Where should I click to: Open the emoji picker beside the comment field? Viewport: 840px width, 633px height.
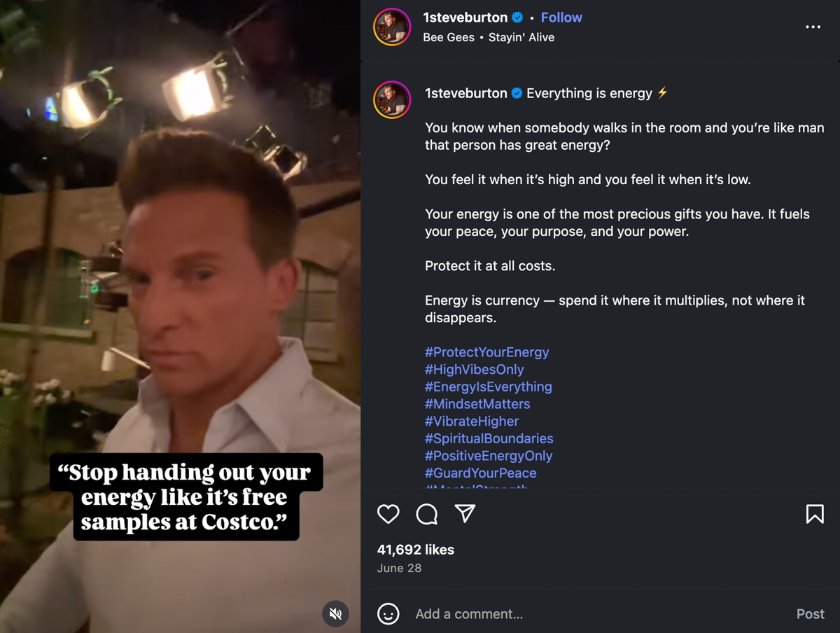tap(388, 614)
